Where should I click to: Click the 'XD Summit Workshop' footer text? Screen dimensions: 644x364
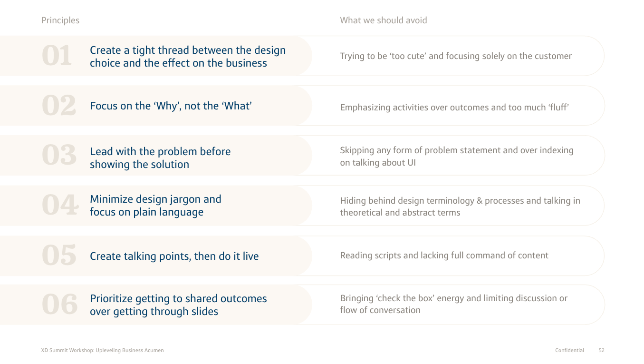click(x=102, y=350)
